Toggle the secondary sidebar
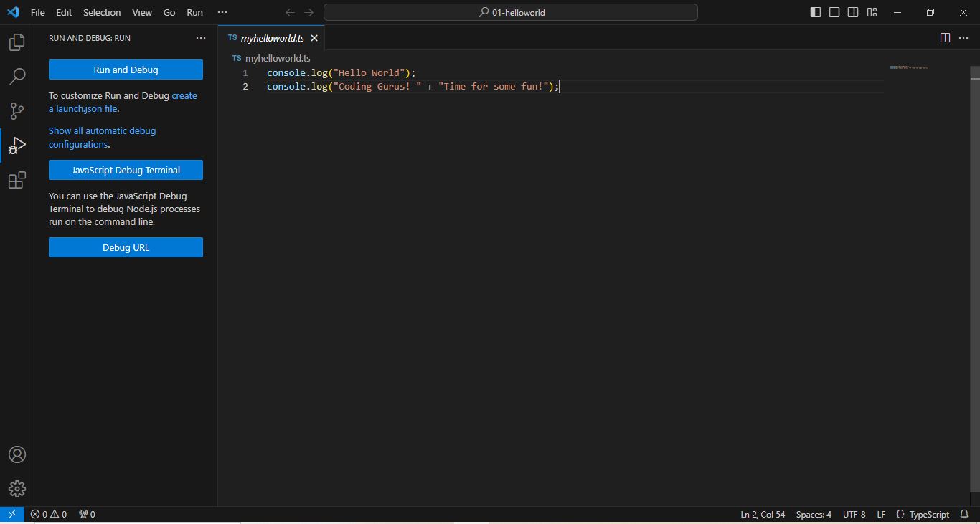980x524 pixels. pos(853,12)
